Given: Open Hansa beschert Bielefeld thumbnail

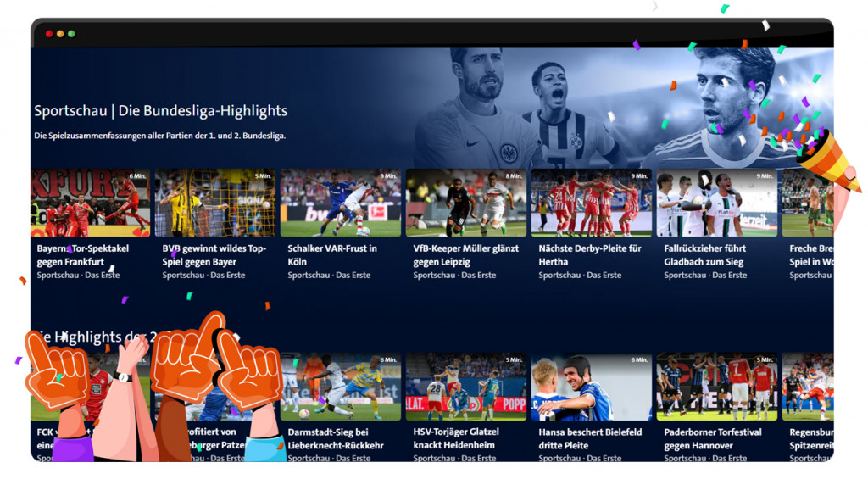Looking at the screenshot, I should [591, 387].
